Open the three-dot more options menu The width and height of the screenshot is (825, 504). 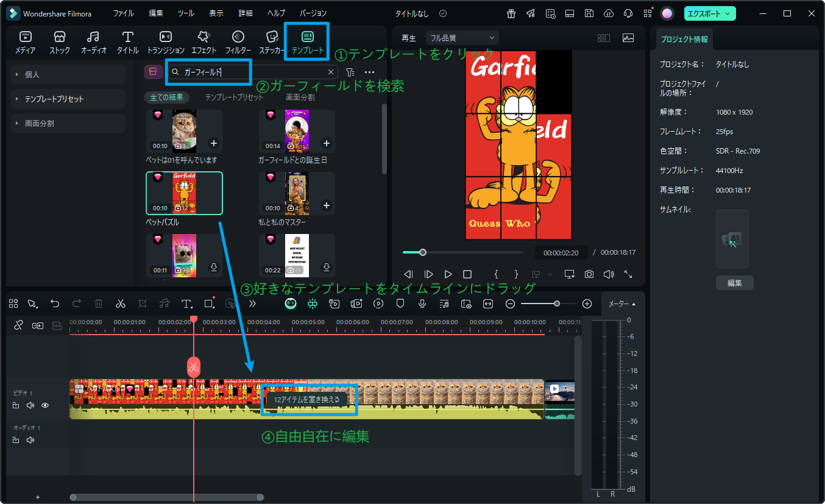coord(369,72)
